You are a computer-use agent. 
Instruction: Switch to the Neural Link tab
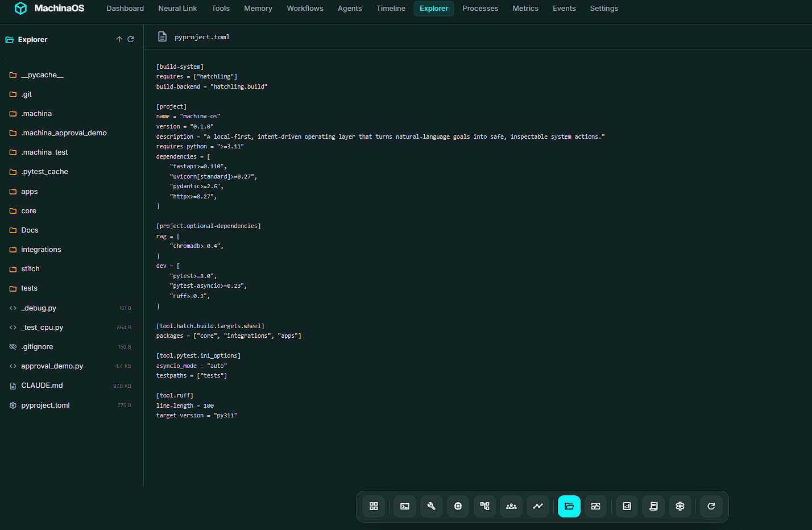pyautogui.click(x=177, y=9)
